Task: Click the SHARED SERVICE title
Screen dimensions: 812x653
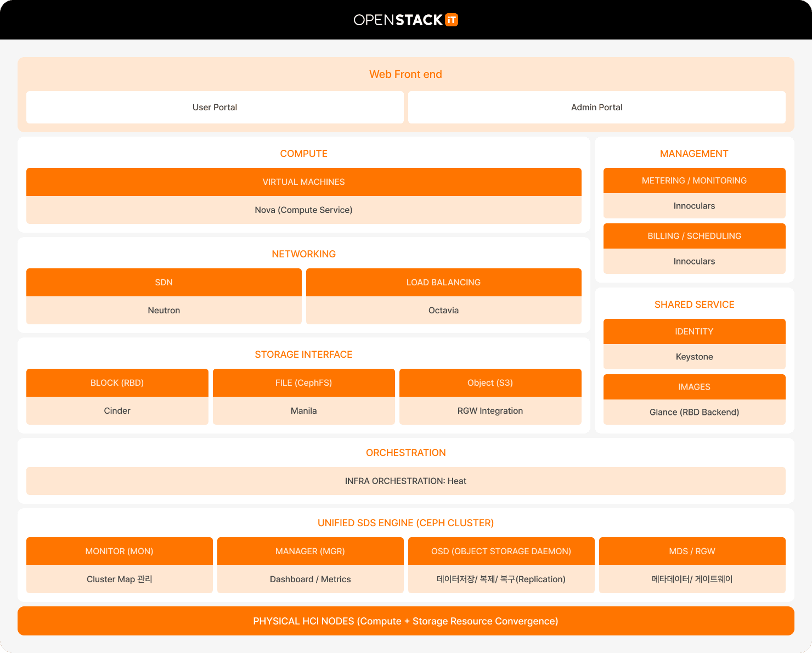Action: (x=695, y=305)
